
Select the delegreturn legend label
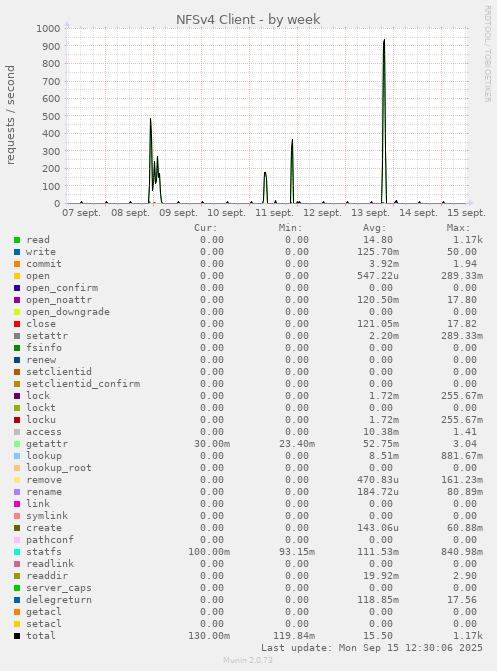[x=59, y=600]
